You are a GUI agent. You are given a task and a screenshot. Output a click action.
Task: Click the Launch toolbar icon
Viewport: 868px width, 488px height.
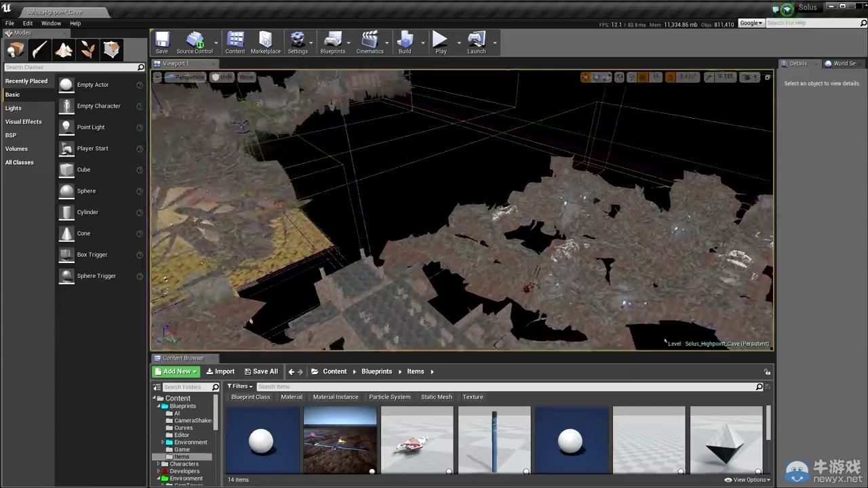click(x=477, y=43)
